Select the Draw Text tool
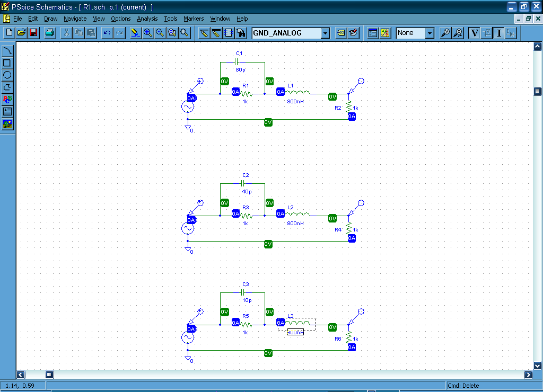Viewport: 543px width, 392px height. pyautogui.click(x=7, y=99)
